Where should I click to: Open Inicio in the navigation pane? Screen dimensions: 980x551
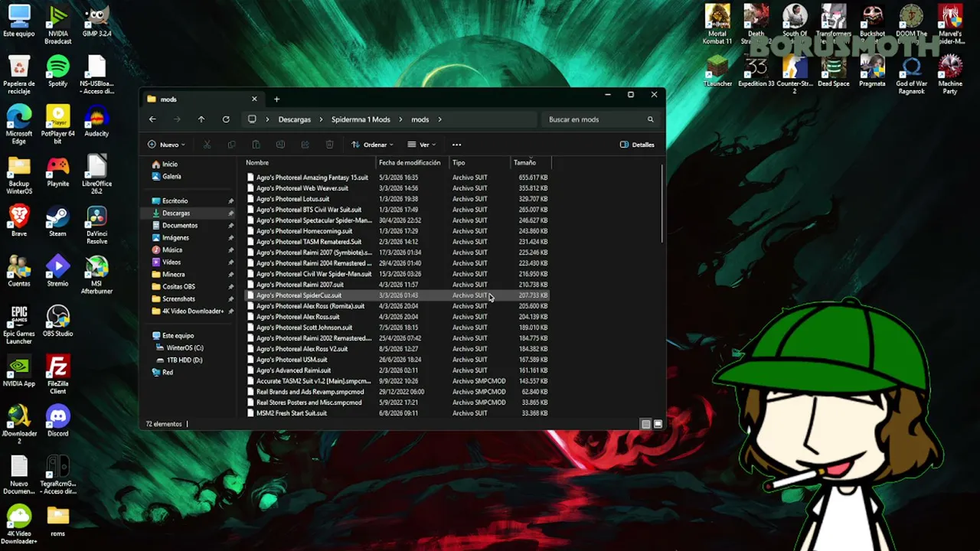click(x=170, y=164)
